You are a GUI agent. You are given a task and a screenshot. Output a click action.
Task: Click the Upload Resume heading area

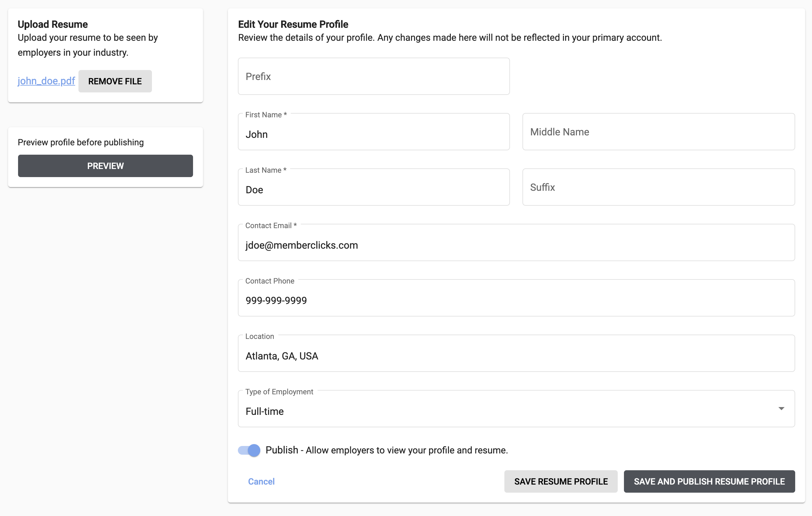pyautogui.click(x=52, y=24)
